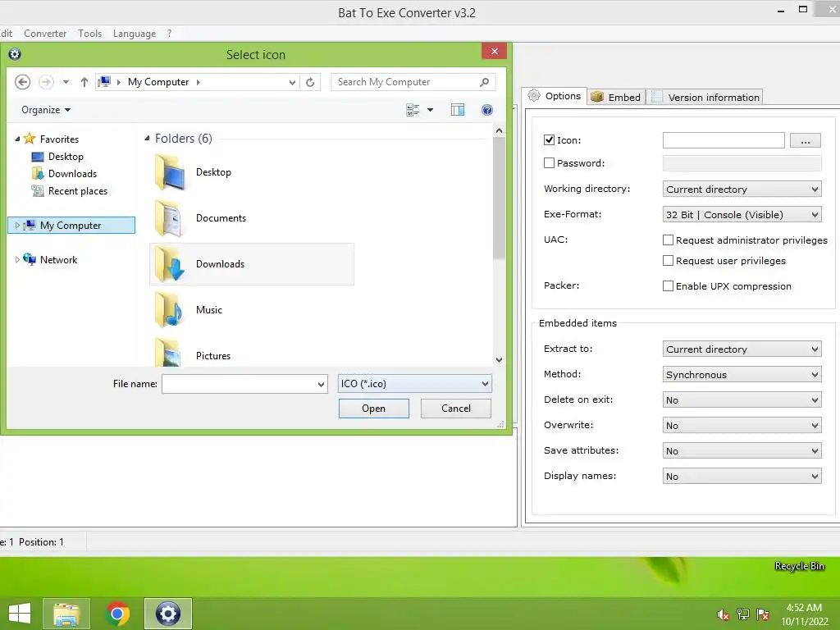Screen dimensions: 840x630
Task: Open Google Chrome from taskbar
Action: [117, 614]
